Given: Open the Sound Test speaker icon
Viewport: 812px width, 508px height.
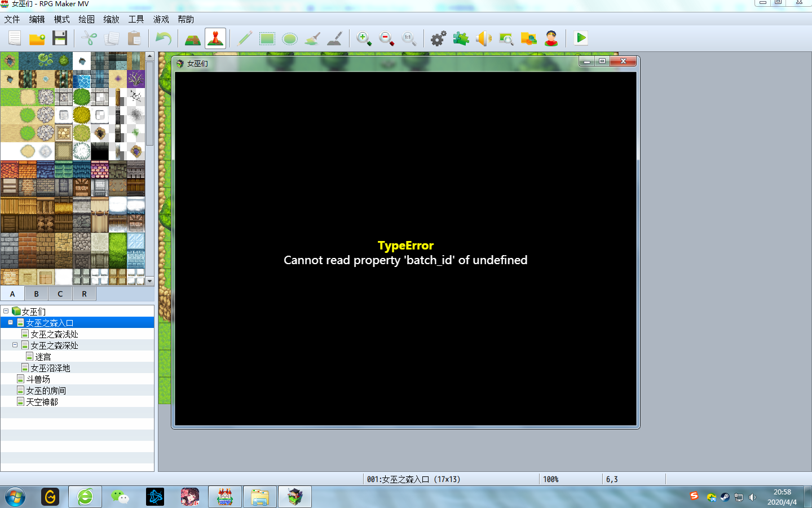Looking at the screenshot, I should tap(484, 38).
